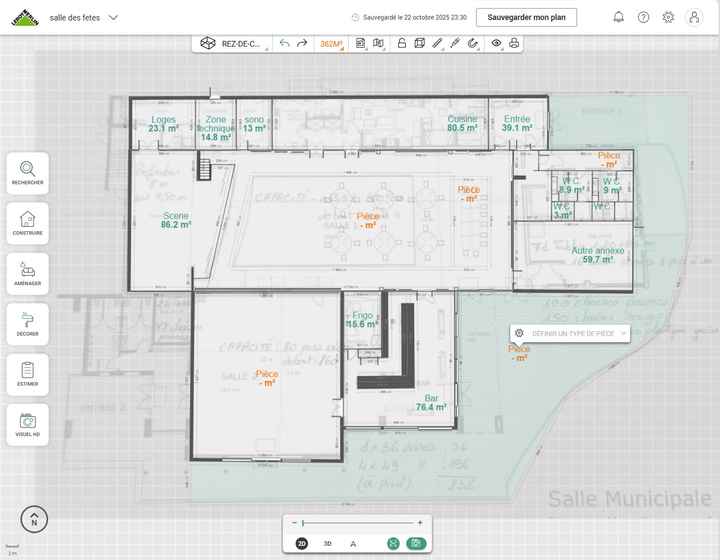720x560 pixels.
Task: Toggle visibility with the eye icon
Action: pyautogui.click(x=496, y=43)
